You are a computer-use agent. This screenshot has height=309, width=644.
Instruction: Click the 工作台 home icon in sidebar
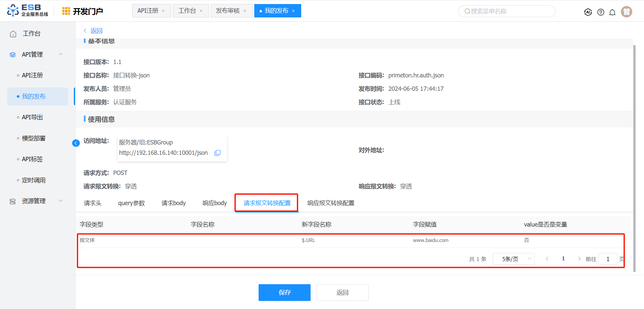click(x=13, y=34)
